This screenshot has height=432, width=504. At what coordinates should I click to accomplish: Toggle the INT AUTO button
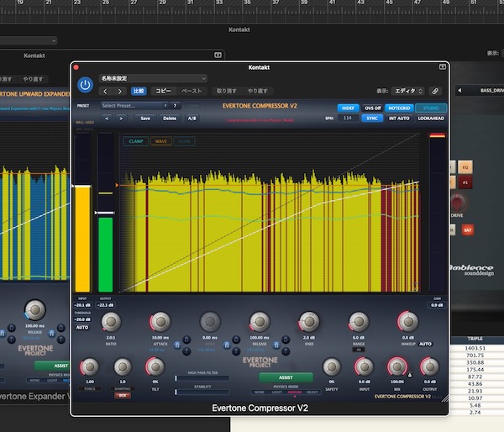[399, 118]
